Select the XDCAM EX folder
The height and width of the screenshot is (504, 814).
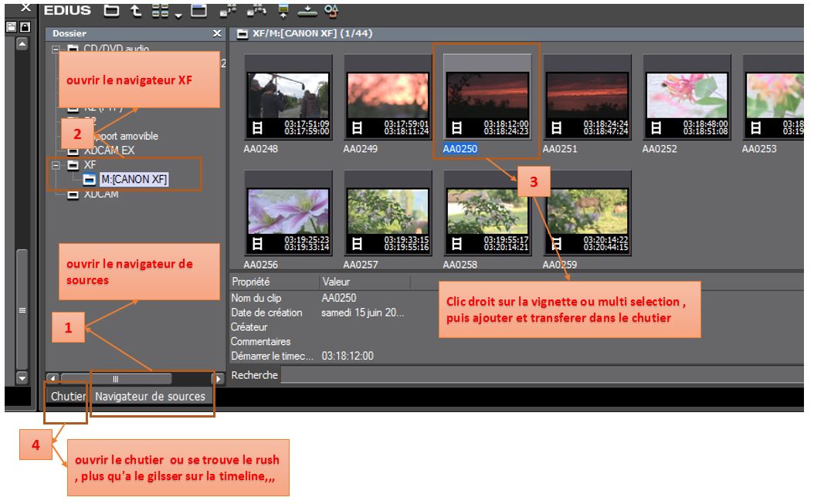click(109, 151)
